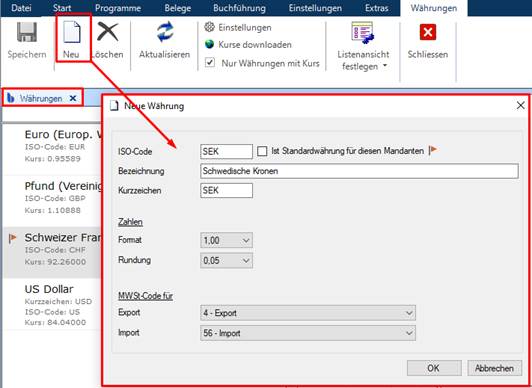
Task: Open the Datei menu
Action: (x=21, y=8)
